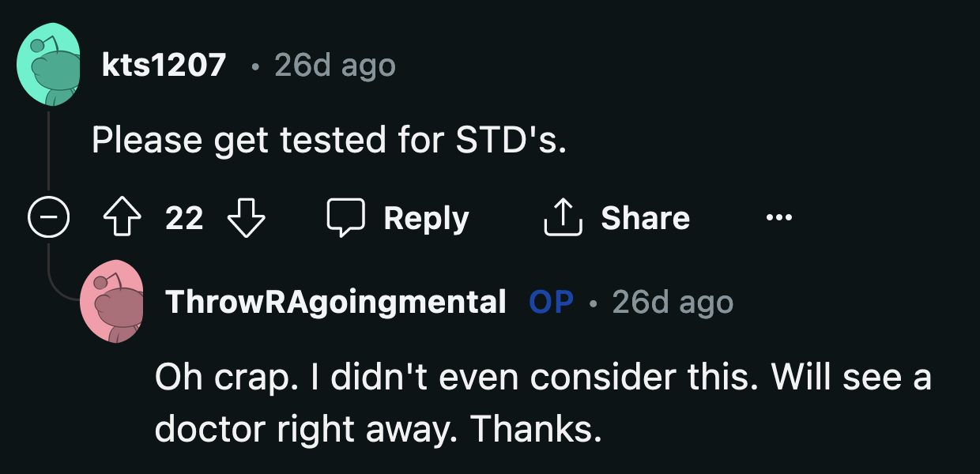Screen dimensions: 980x474
Task: Toggle upvote on the comment
Action: [x=120, y=218]
